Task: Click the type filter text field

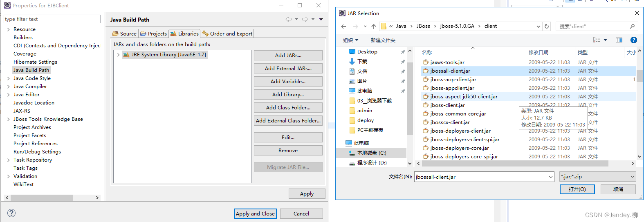Action: pyautogui.click(x=52, y=19)
